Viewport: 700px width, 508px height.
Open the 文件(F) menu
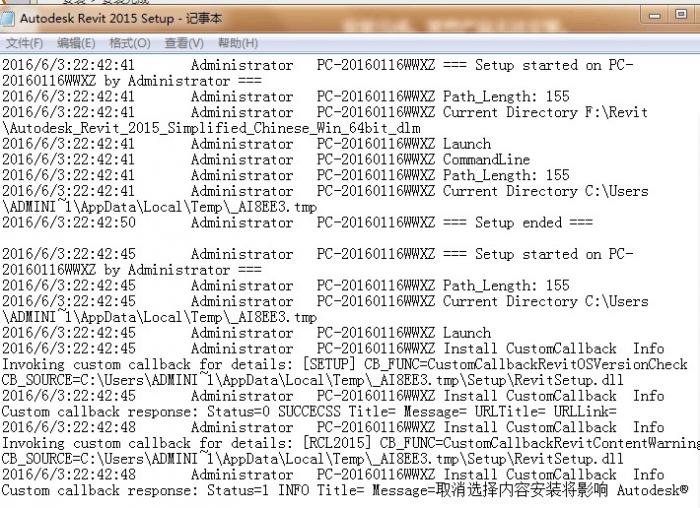(x=24, y=43)
